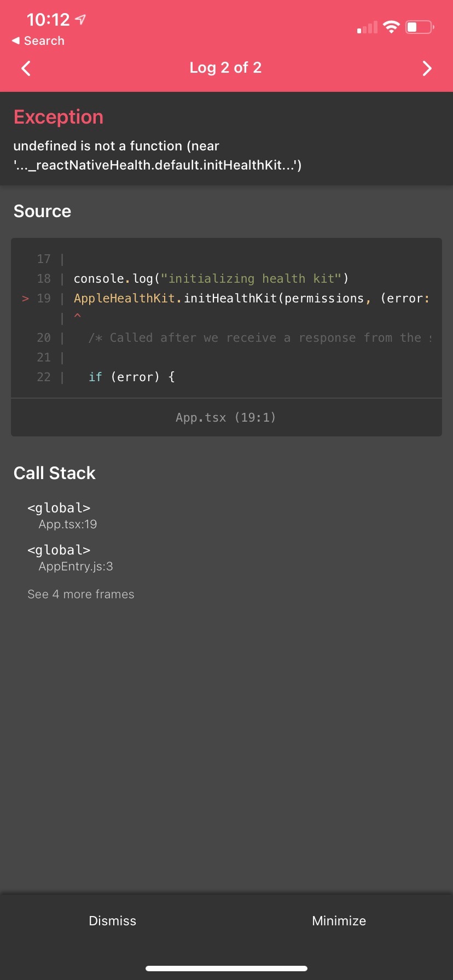The width and height of the screenshot is (453, 980).
Task: Select the Exception heading label
Action: click(59, 116)
